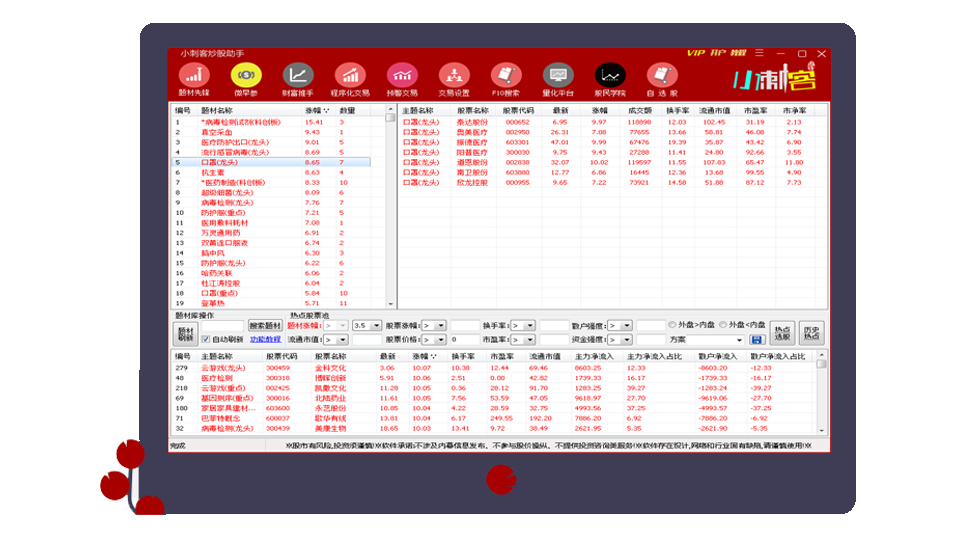Open the 题材先锋 toolbar icon

[194, 79]
